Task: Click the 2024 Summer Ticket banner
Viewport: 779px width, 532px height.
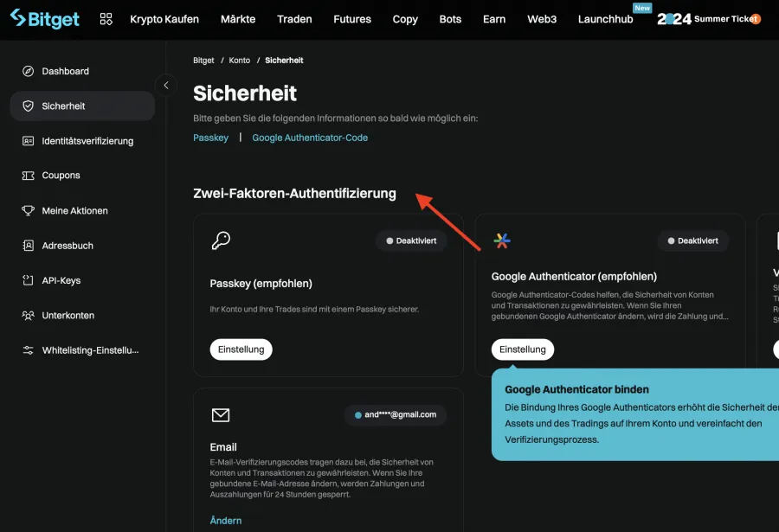Action: click(708, 18)
